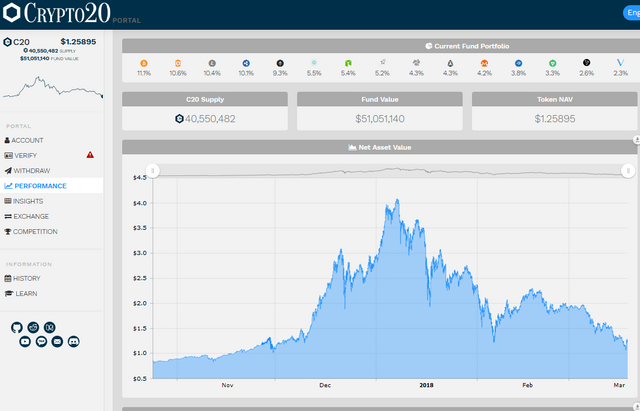Click the red warning icon beside Verify

pos(90,155)
